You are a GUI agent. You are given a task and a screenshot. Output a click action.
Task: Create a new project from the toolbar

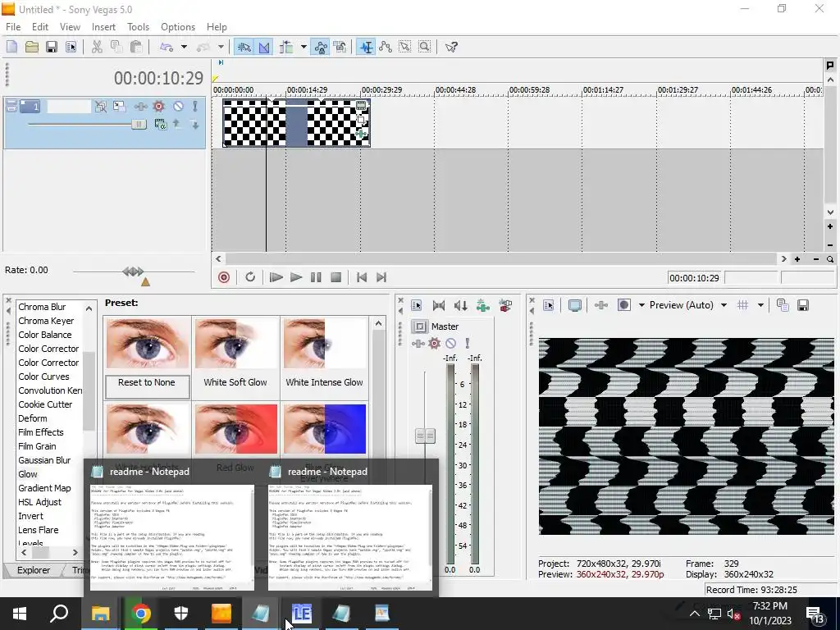tap(11, 47)
